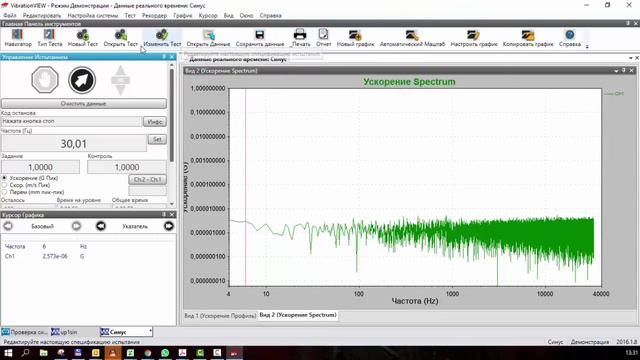This screenshot has height=360, width=640.
Task: Click the Контроль value field
Action: (127, 167)
